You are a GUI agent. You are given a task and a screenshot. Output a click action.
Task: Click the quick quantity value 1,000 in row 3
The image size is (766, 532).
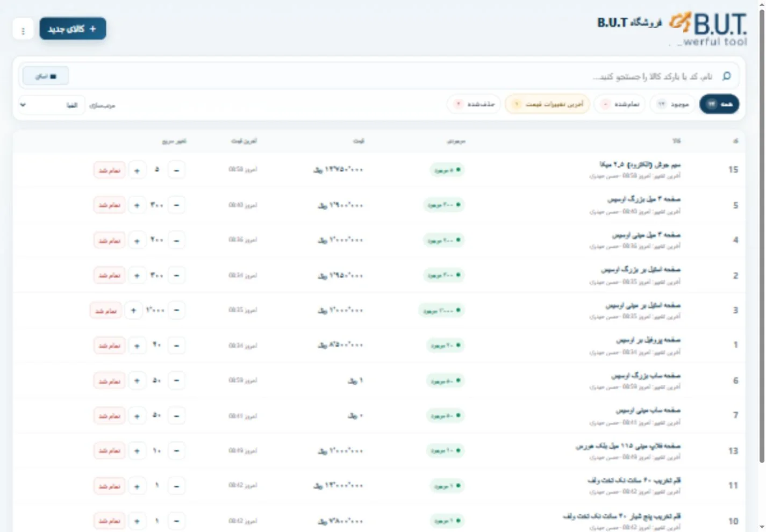click(x=155, y=311)
